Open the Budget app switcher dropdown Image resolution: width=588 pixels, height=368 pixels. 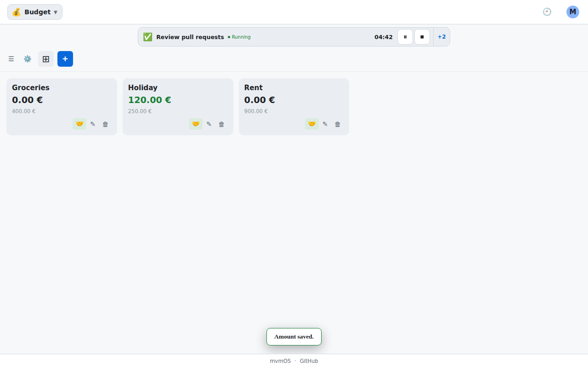coord(35,12)
